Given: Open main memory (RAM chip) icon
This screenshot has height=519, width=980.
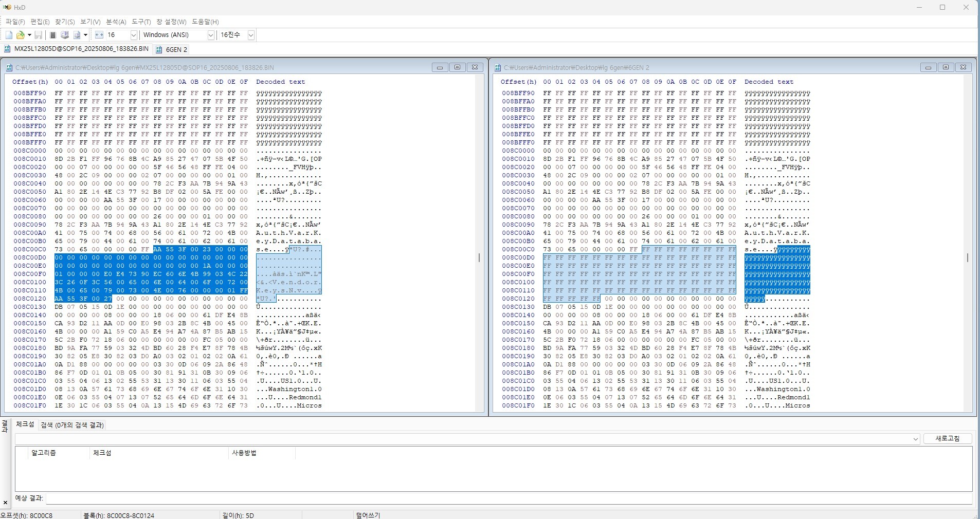Looking at the screenshot, I should point(52,35).
